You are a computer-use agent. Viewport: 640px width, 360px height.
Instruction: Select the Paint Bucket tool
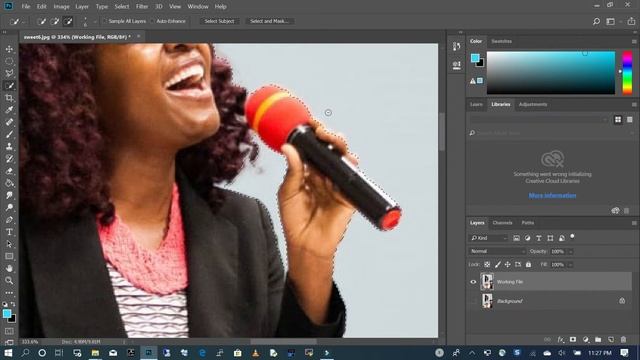click(9, 183)
